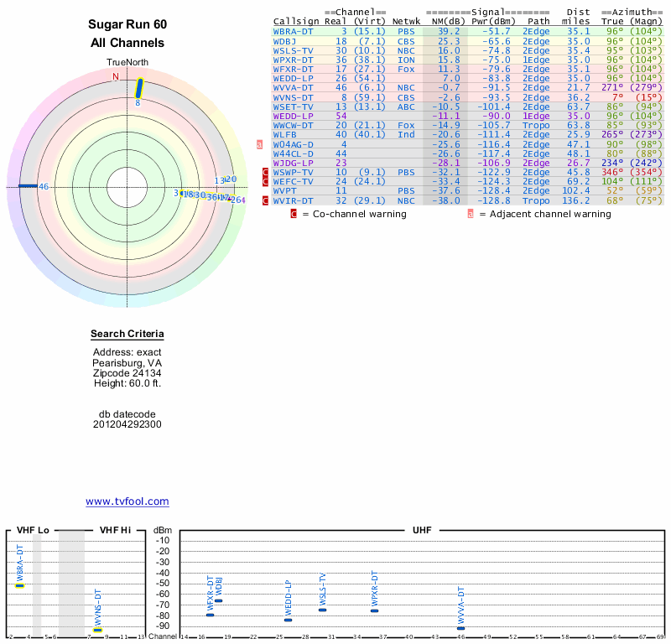
Task: Select the WDBJ callsign row
Action: click(x=284, y=40)
